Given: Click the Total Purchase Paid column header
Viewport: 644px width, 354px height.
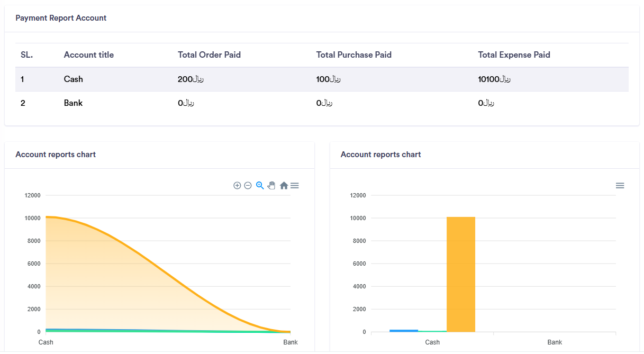Looking at the screenshot, I should tap(353, 55).
